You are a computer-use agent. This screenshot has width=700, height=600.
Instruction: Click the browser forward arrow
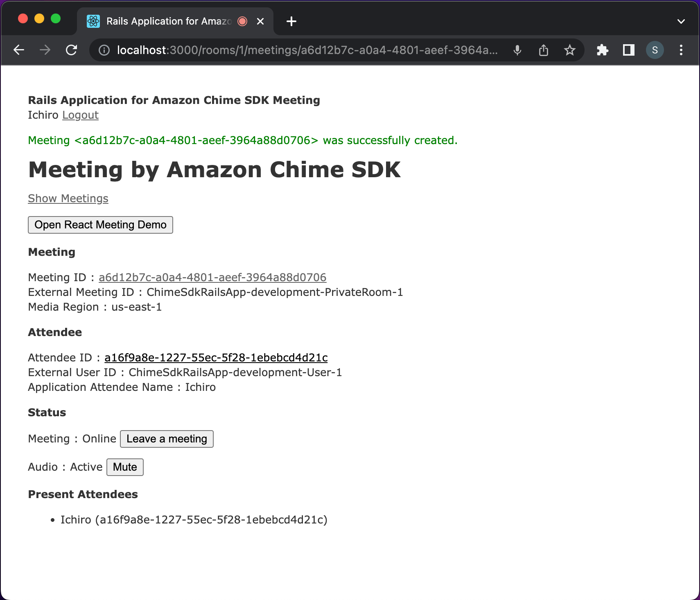(x=45, y=50)
